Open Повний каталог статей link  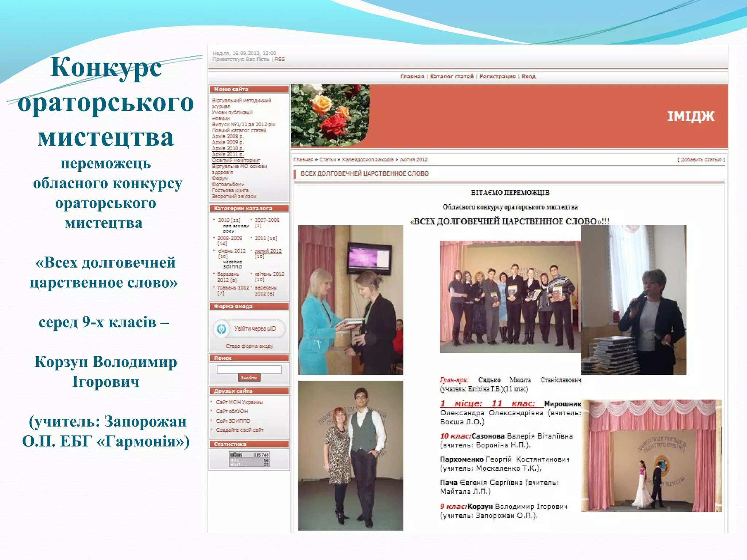(239, 131)
